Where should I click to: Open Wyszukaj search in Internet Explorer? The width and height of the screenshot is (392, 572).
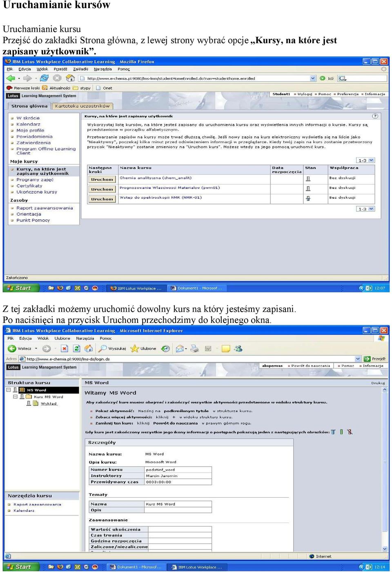[x=112, y=349]
